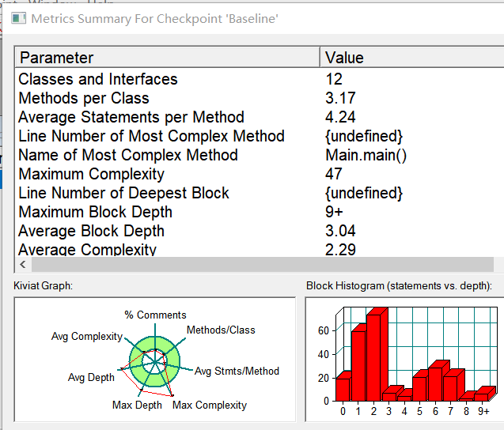
Task: Click the horizontal scrollbar left arrow
Action: [x=23, y=264]
